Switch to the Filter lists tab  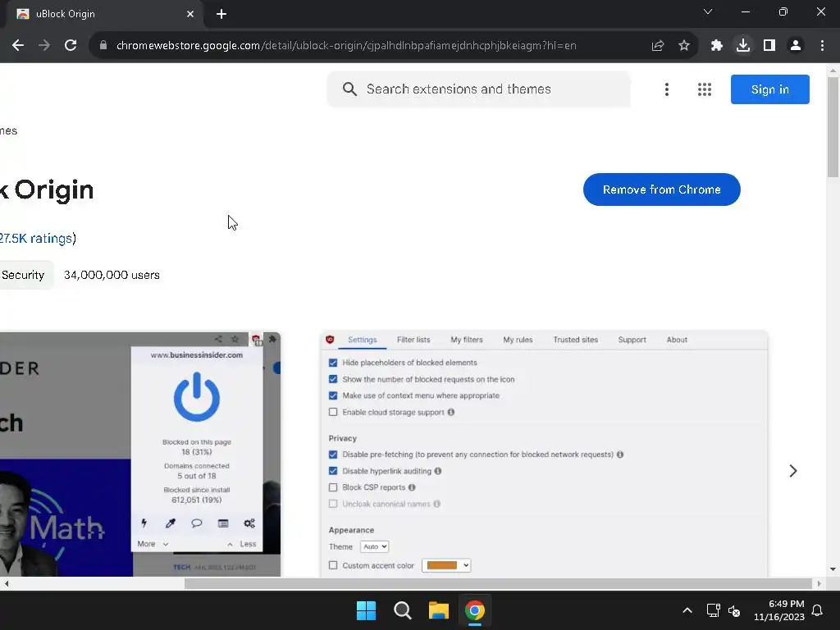(x=413, y=340)
